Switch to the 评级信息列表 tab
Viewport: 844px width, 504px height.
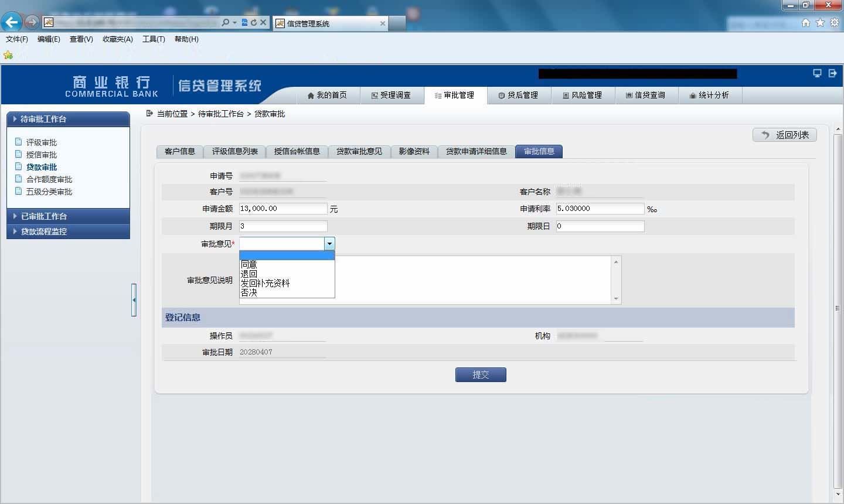(235, 151)
